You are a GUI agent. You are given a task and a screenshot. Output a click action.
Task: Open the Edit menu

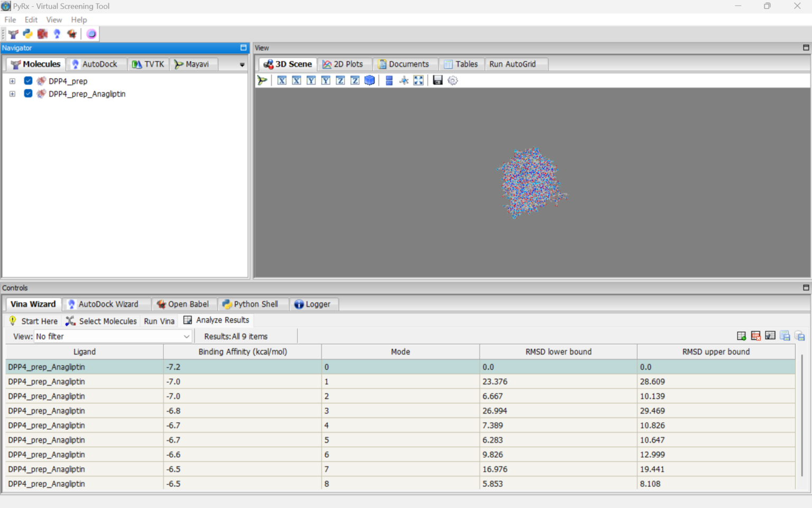coord(31,20)
